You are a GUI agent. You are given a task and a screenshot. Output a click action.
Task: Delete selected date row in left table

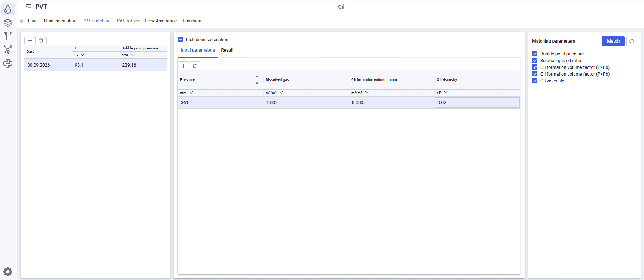point(41,40)
